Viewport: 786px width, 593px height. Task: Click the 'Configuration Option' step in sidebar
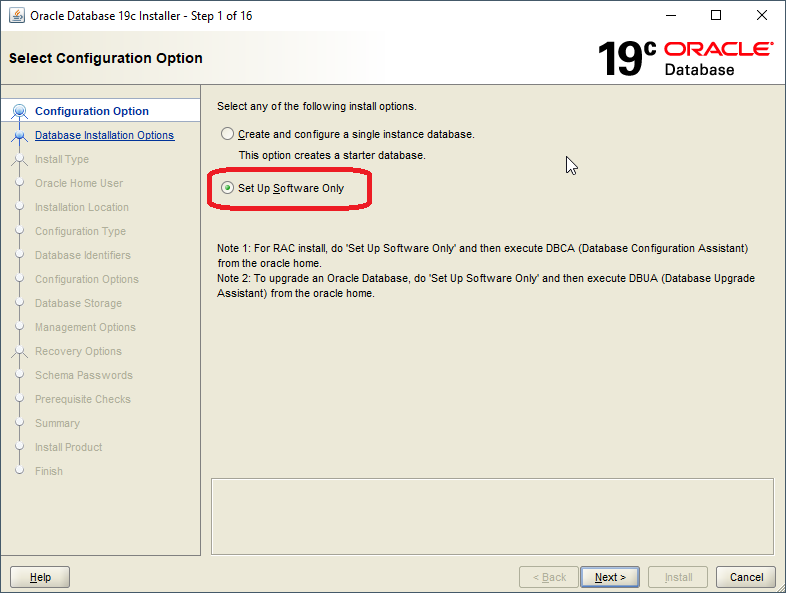click(x=92, y=111)
